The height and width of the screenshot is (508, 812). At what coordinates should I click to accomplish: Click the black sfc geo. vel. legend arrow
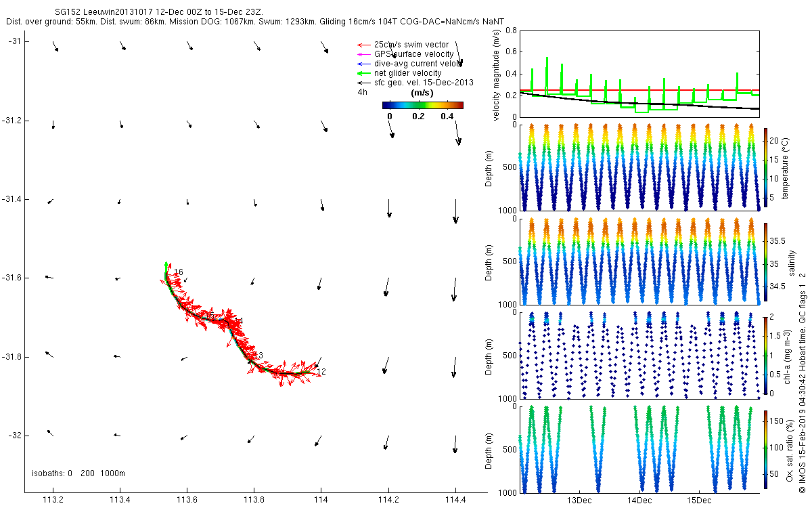(x=363, y=83)
